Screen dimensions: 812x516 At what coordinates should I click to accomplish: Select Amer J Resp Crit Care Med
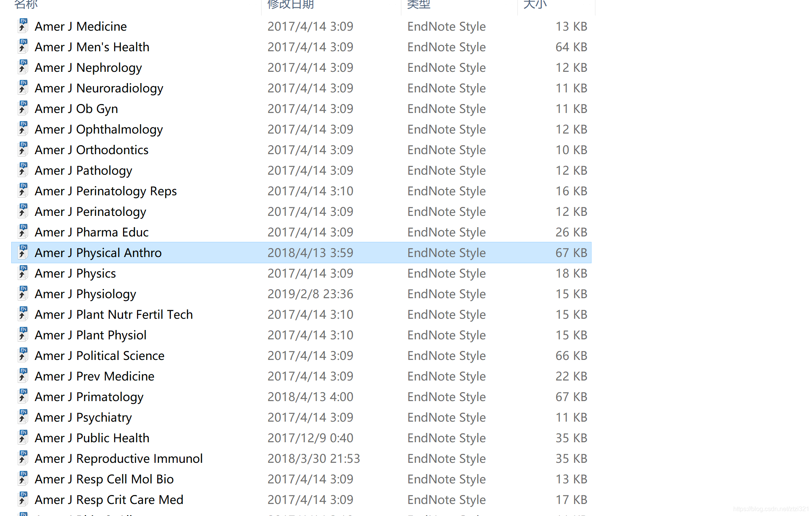(x=109, y=500)
